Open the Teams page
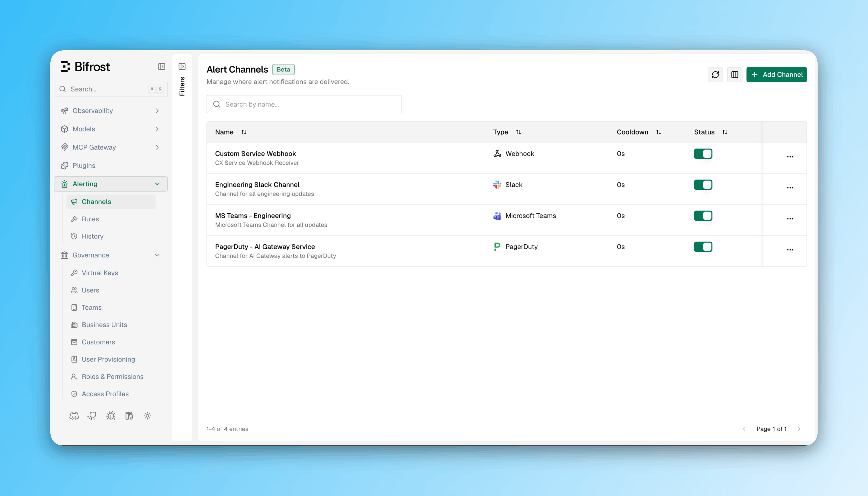Image resolution: width=868 pixels, height=496 pixels. click(x=111, y=308)
